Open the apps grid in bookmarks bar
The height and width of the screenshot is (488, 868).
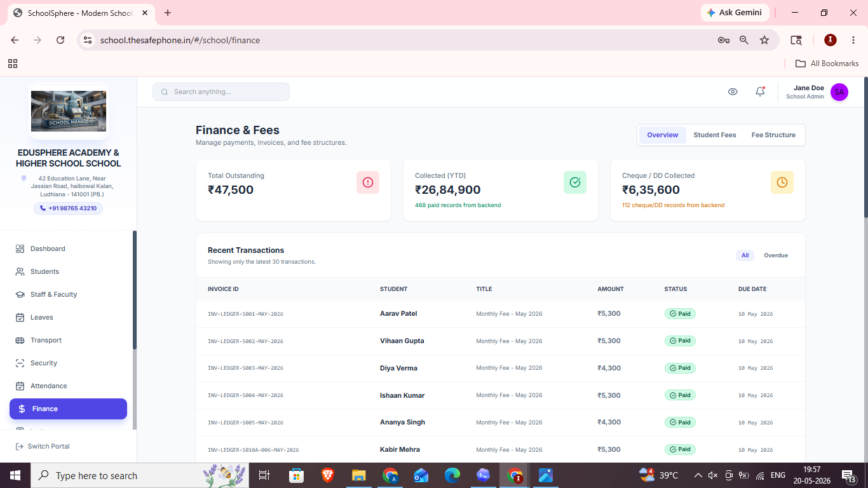pyautogui.click(x=13, y=64)
